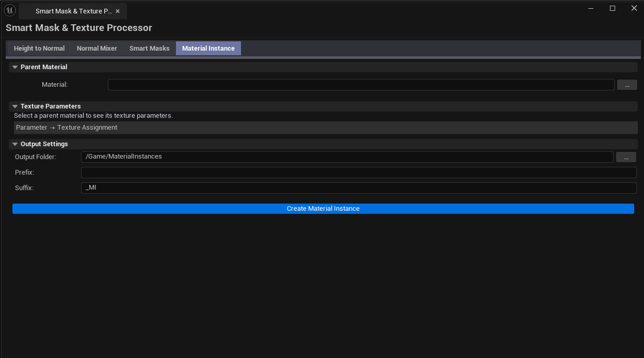Close the window with the X button
Screen dimensions: 644x358
pos(634,8)
